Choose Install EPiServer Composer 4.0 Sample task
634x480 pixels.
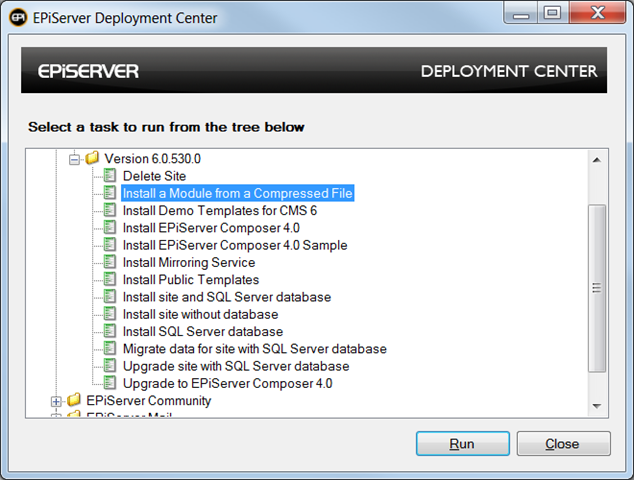click(235, 245)
